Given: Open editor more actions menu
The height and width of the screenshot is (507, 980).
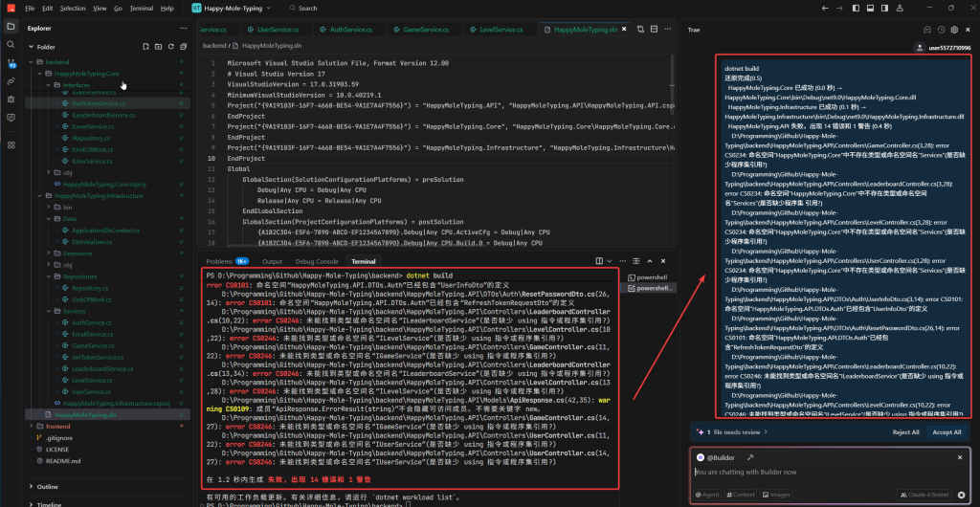Looking at the screenshot, I should [667, 30].
